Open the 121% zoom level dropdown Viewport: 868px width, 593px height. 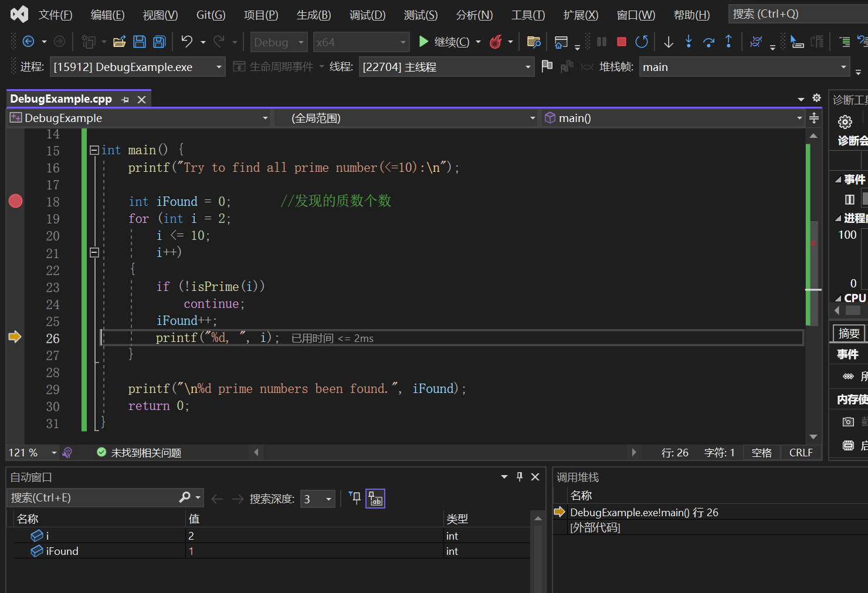[33, 453]
